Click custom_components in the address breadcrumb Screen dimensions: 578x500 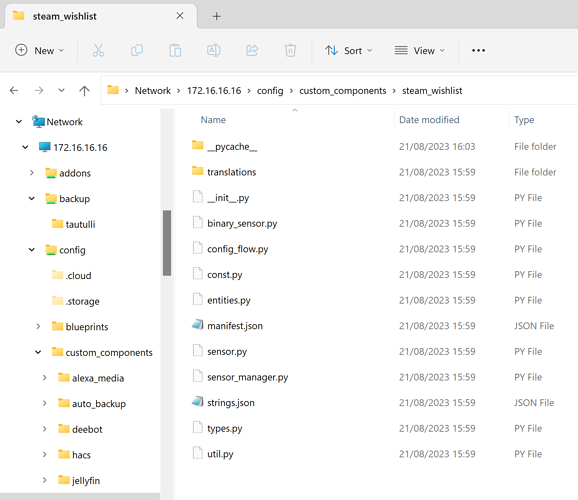(343, 91)
